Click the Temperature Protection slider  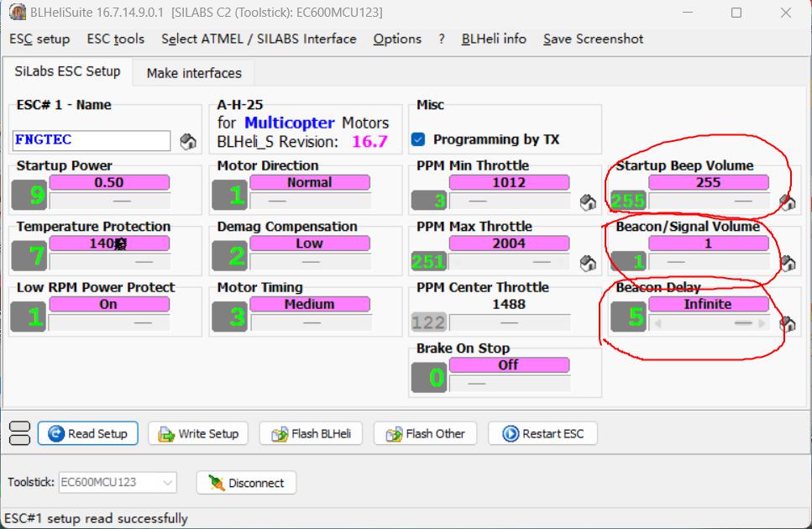(110, 262)
